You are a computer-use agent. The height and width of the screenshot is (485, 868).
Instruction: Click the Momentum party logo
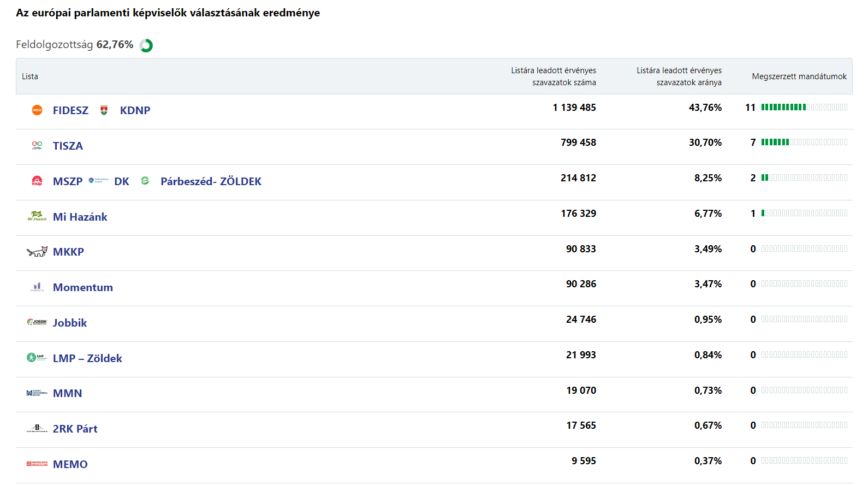(37, 287)
